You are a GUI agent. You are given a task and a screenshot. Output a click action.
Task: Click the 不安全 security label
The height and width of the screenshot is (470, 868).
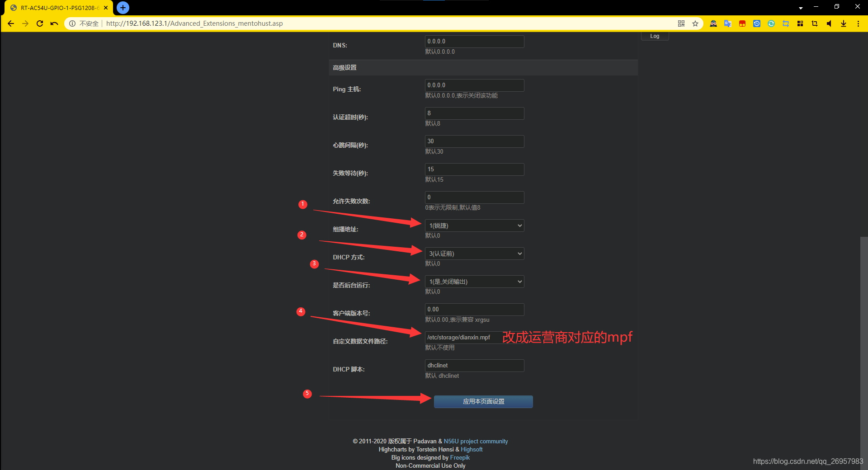pyautogui.click(x=89, y=23)
